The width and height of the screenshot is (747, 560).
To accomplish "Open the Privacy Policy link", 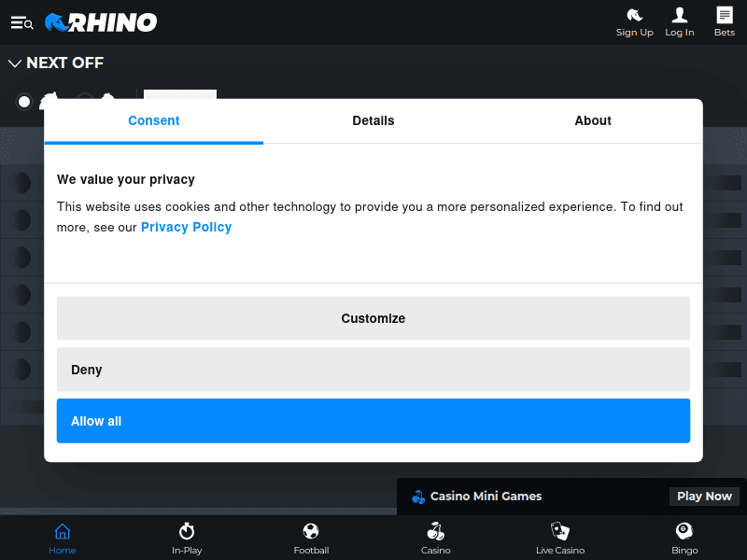I will (186, 227).
